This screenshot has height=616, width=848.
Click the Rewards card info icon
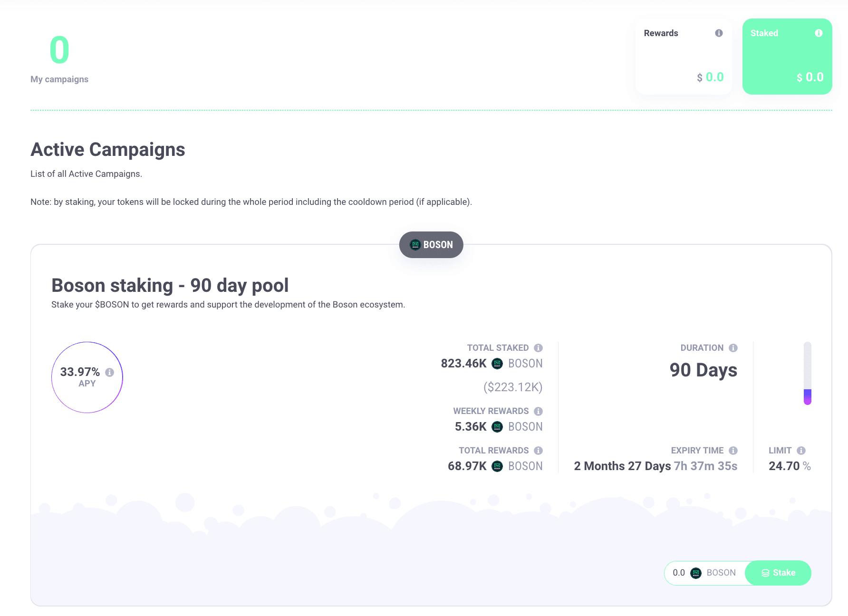coord(719,33)
